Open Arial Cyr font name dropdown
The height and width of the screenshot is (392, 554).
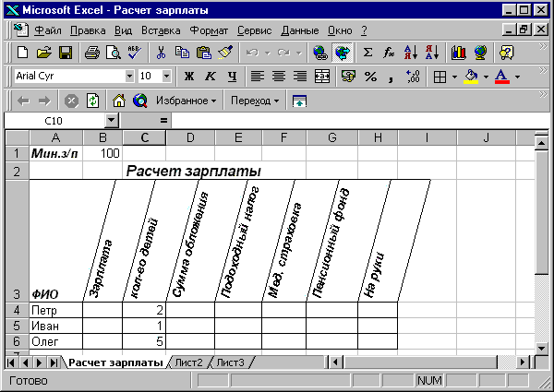pyautogui.click(x=129, y=76)
